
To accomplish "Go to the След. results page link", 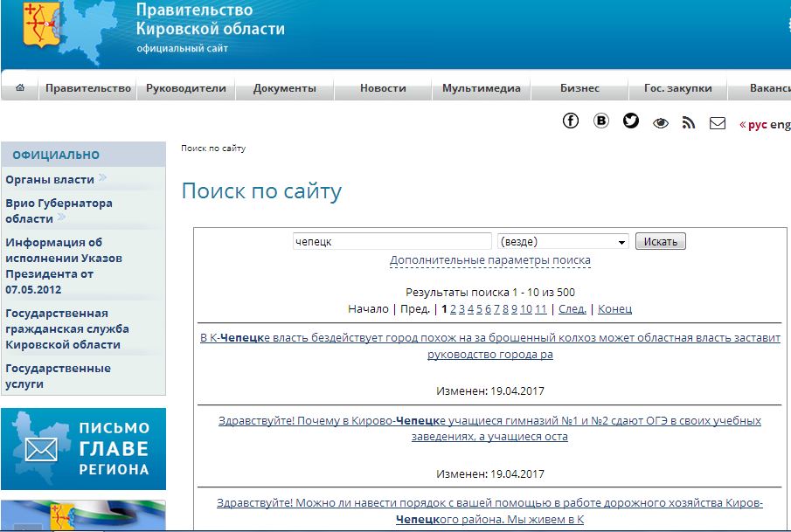I will pos(572,309).
